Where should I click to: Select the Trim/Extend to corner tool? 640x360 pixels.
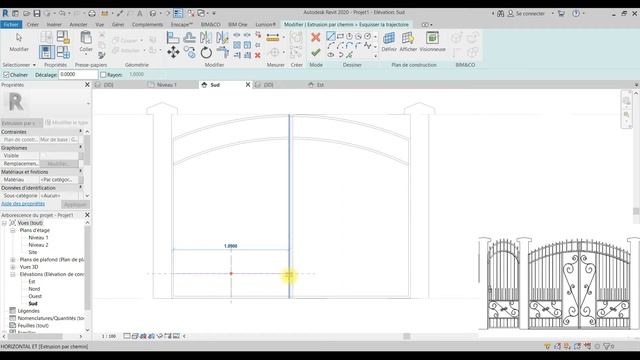[x=222, y=52]
